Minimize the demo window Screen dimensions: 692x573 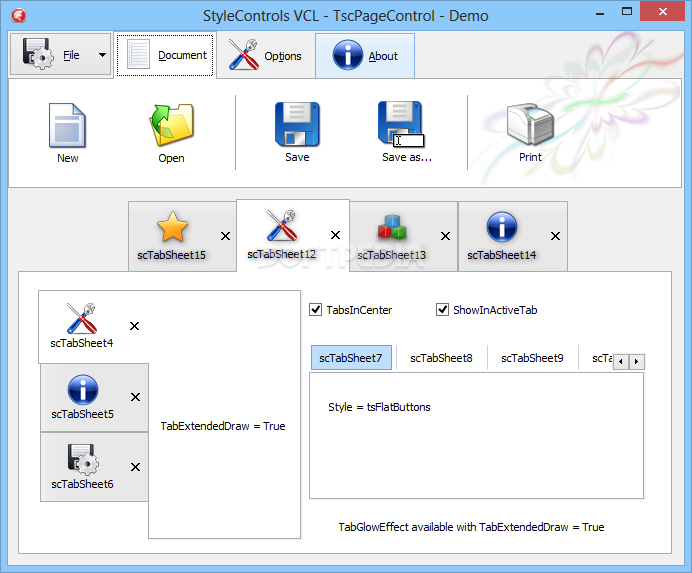600,13
